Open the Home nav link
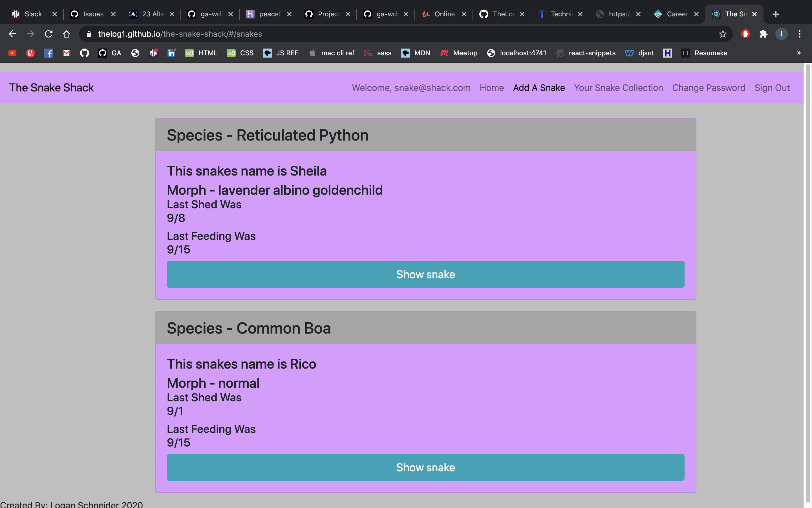This screenshot has width=812, height=508. tap(491, 88)
